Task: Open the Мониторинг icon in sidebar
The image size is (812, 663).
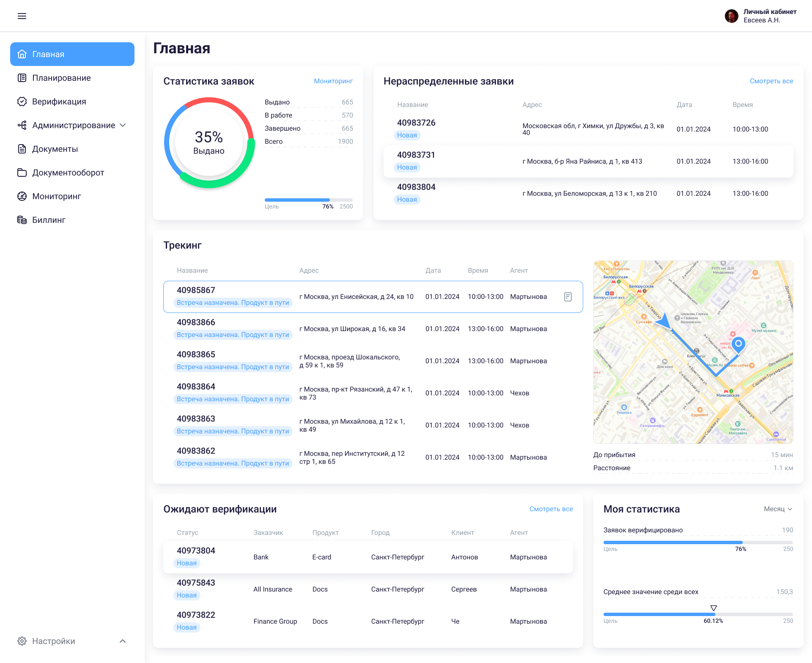Action: (x=22, y=196)
